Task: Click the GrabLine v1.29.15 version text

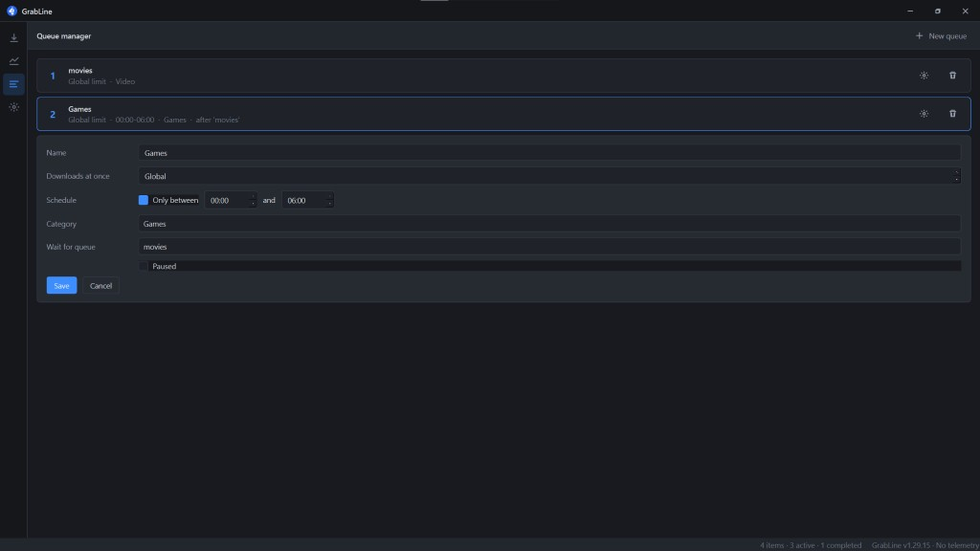Action: [x=901, y=545]
